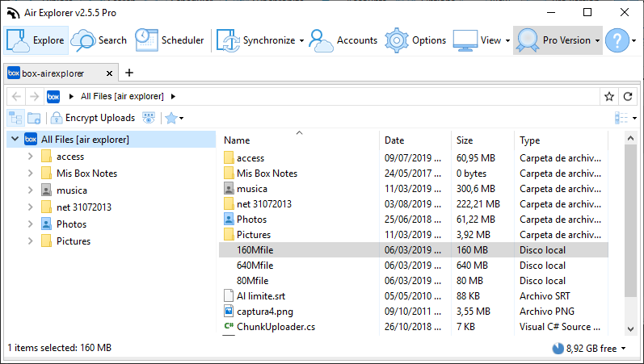Toggle the encrypted files eye icon
Viewport: 644px width, 364px height.
pyautogui.click(x=149, y=118)
